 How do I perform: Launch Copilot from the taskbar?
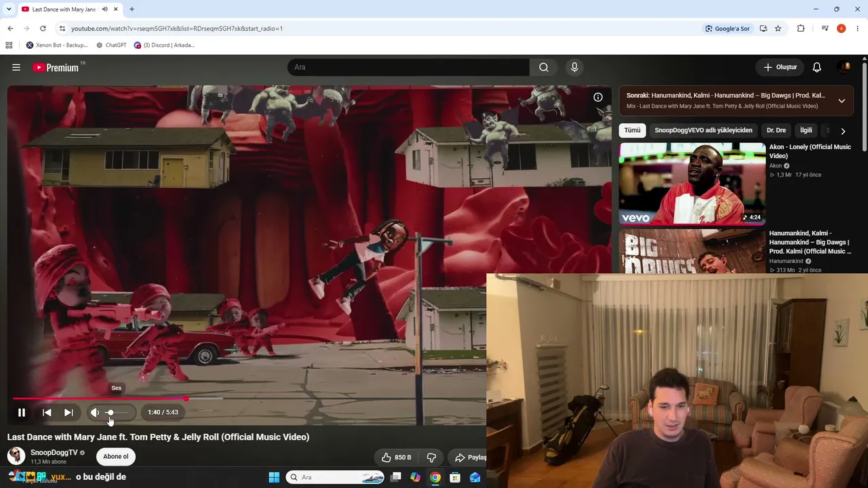416,477
